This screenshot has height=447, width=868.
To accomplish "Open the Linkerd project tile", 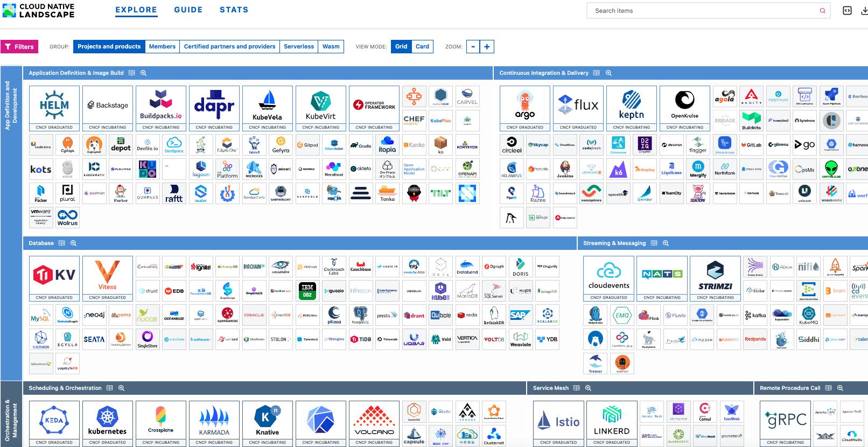I will click(612, 423).
